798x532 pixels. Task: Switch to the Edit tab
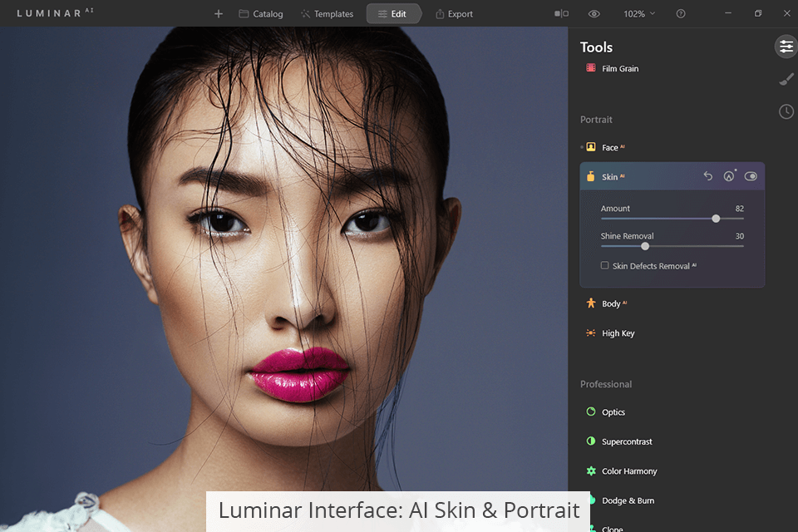coord(392,14)
